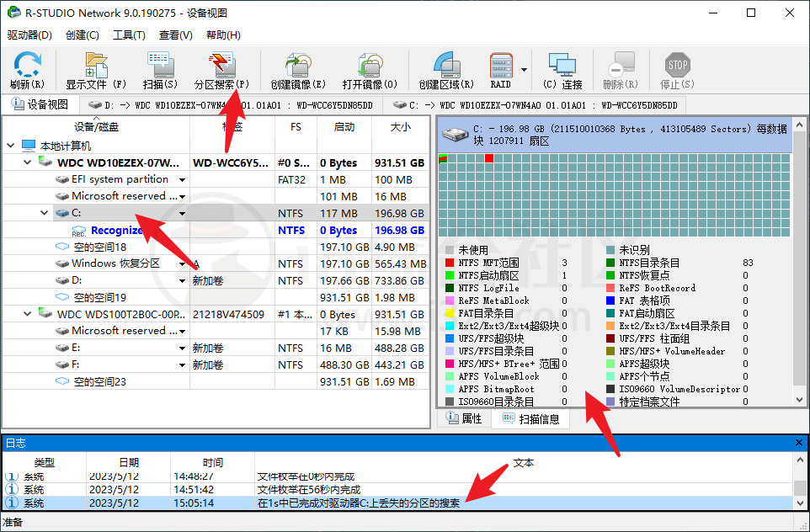Click the Device/Disk (设备/磁盘) column header
810x532 pixels.
(x=96, y=127)
